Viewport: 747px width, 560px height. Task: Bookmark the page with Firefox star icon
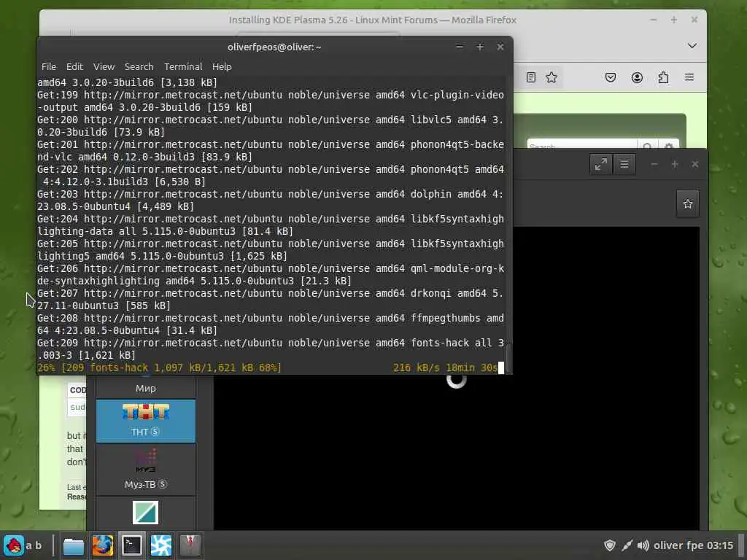pos(551,77)
